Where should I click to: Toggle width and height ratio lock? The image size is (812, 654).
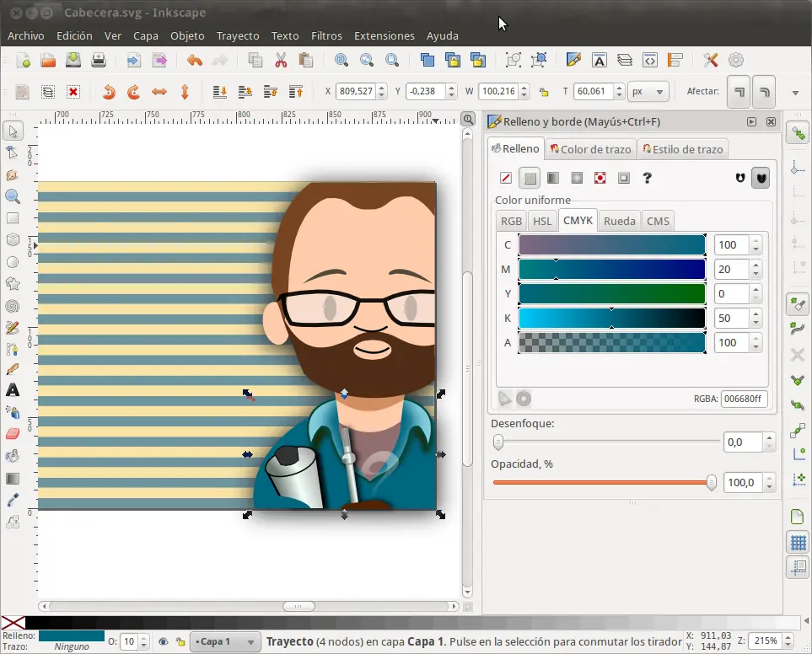click(x=544, y=92)
